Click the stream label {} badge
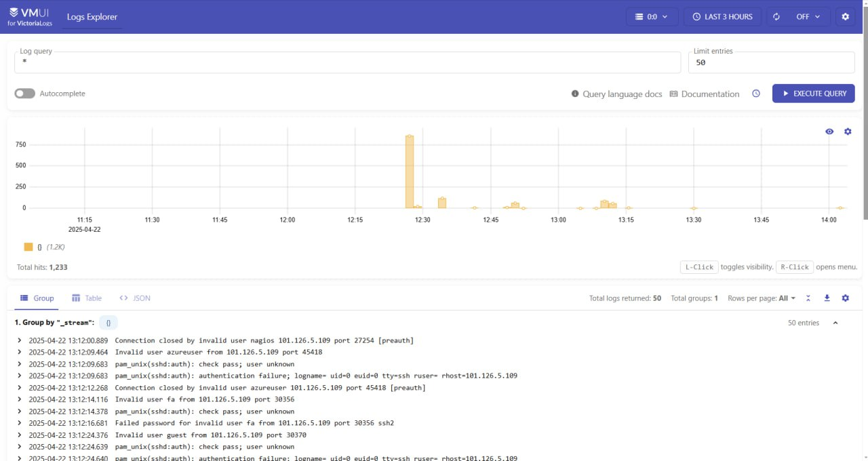 [x=108, y=323]
